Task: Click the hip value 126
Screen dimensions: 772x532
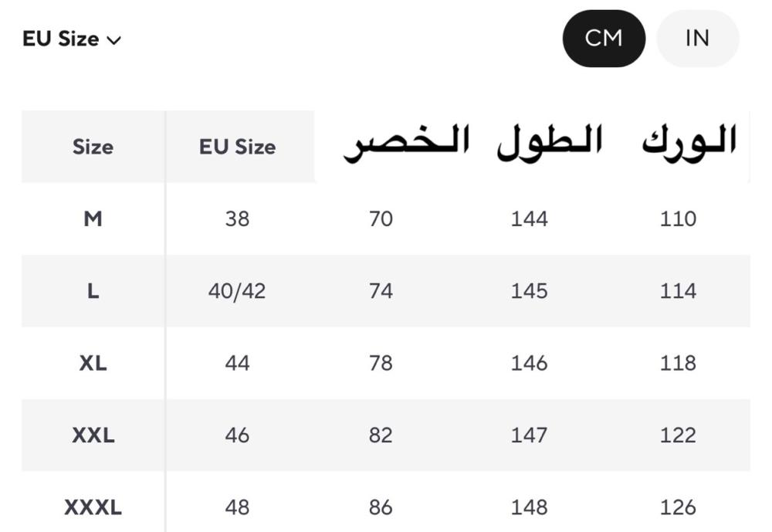Action: tap(678, 507)
